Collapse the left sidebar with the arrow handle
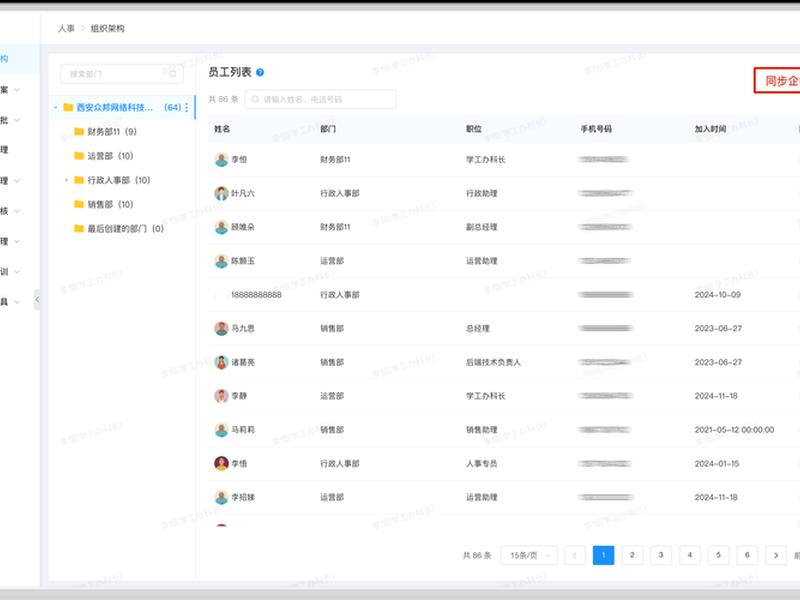This screenshot has height=600, width=800. coord(37,299)
